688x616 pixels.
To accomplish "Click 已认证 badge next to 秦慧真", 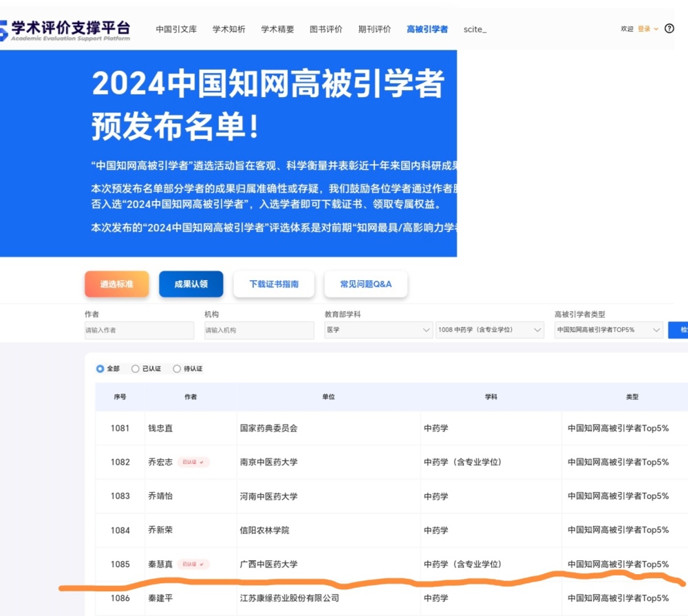I will tap(193, 564).
